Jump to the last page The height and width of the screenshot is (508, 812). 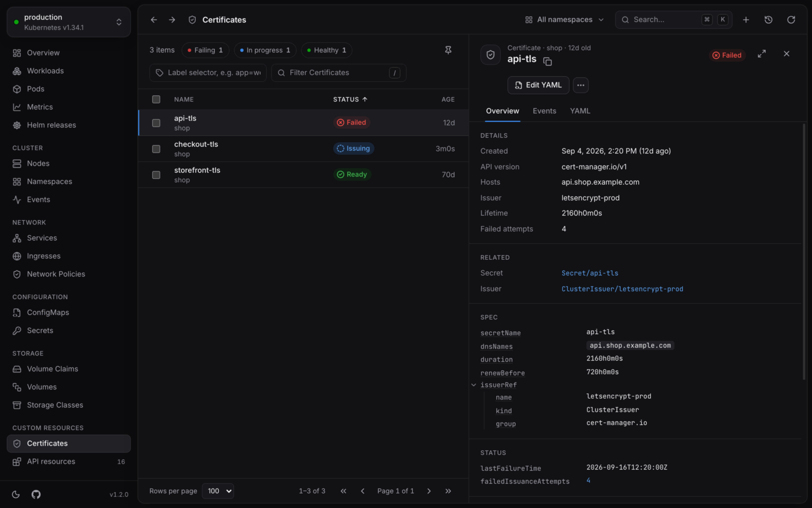(448, 491)
